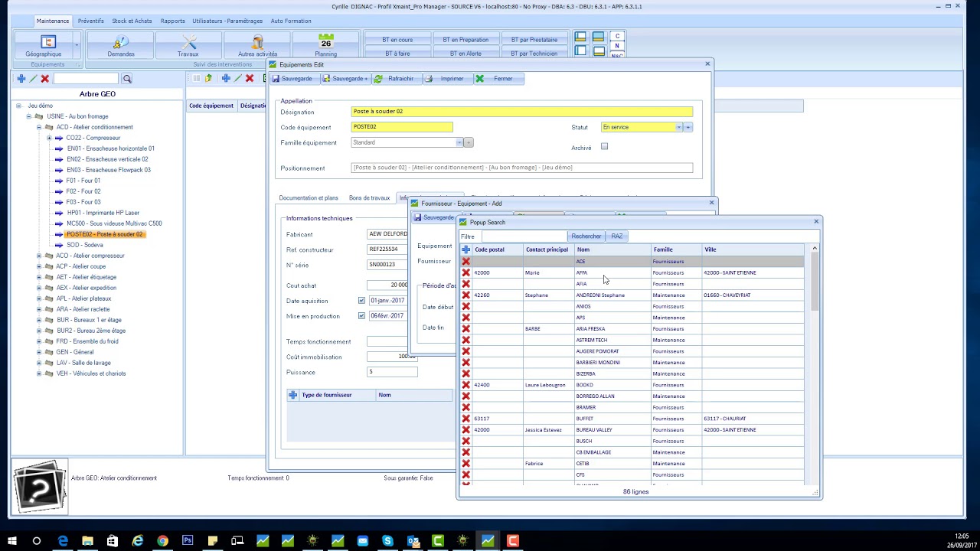This screenshot has height=551, width=980.
Task: Toggle the Archivé checkbox
Action: (x=604, y=146)
